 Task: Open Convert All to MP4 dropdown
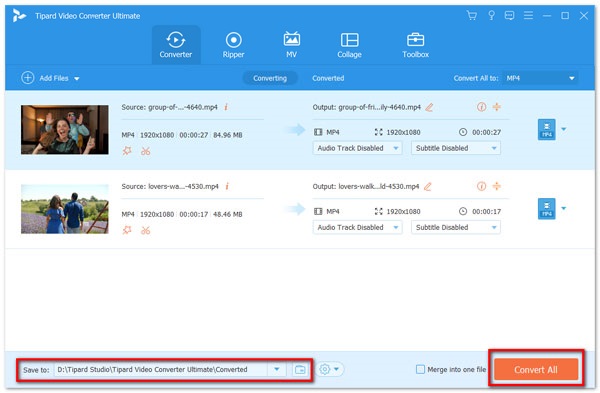(540, 78)
